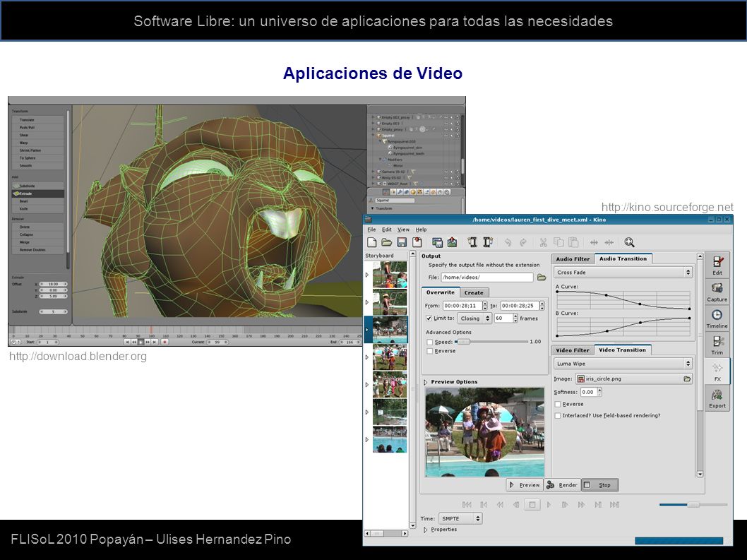Open the FX mode in Kino sidebar
The image size is (747, 560).
pyautogui.click(x=717, y=372)
